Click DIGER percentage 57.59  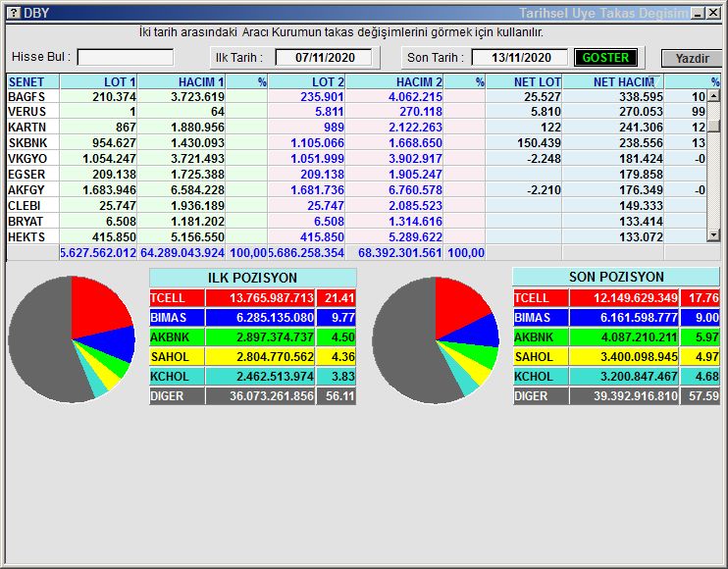(x=703, y=396)
